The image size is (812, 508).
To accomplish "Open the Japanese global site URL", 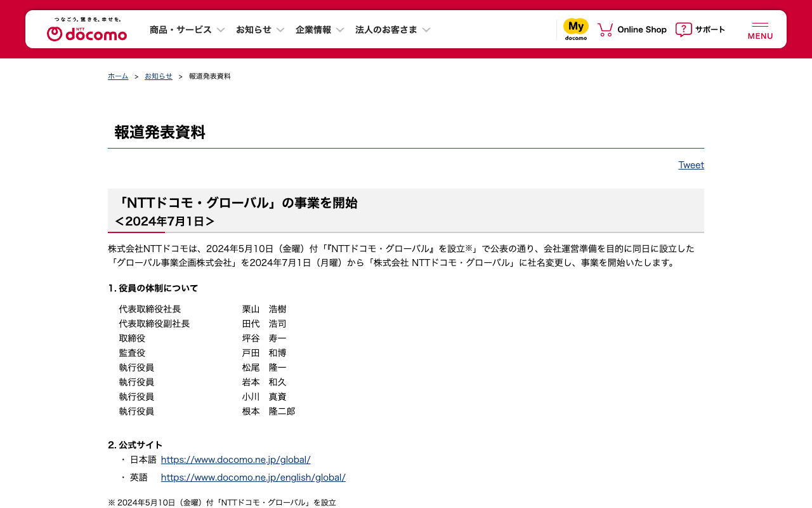I will pos(236,460).
